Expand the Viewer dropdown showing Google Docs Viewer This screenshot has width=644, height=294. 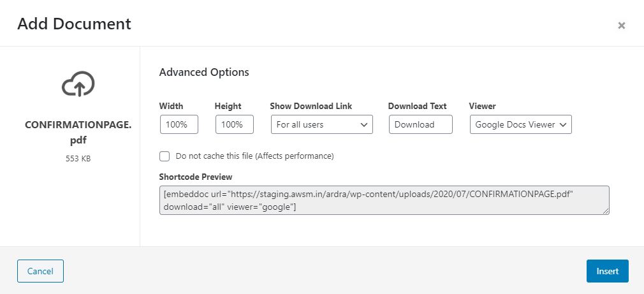point(521,124)
